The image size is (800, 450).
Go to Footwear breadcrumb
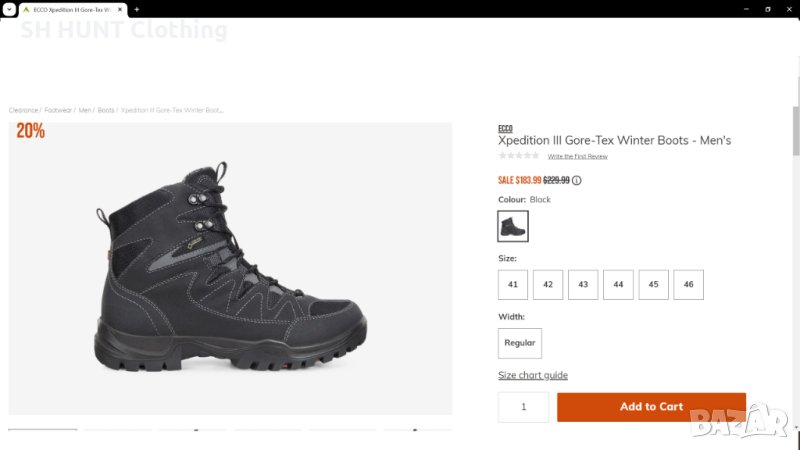[x=59, y=110]
